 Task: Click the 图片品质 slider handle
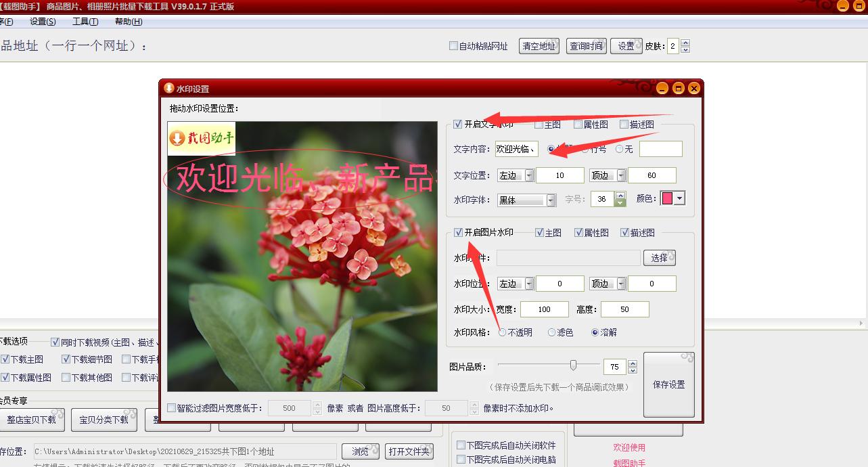(x=573, y=365)
